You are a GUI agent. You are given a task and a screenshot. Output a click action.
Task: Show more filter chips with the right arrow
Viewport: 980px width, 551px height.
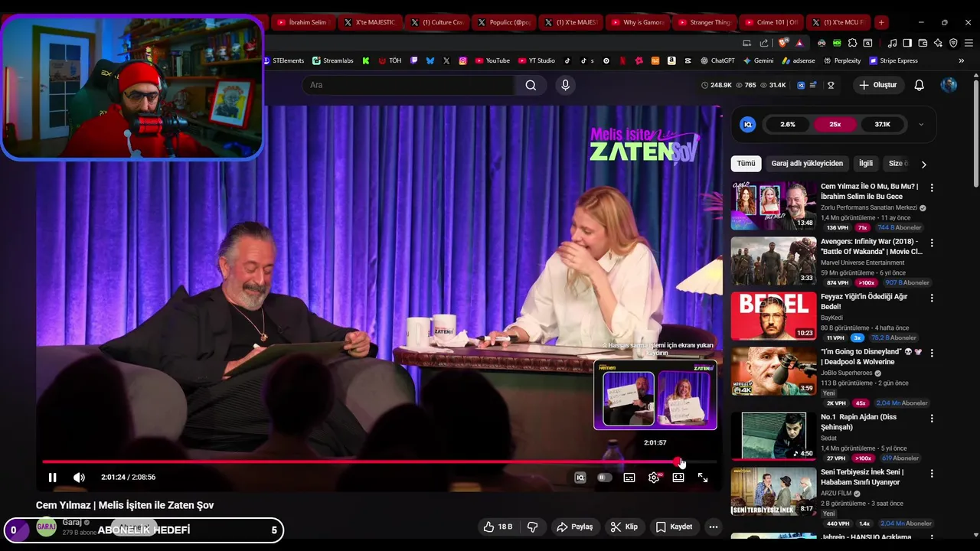[x=923, y=164]
